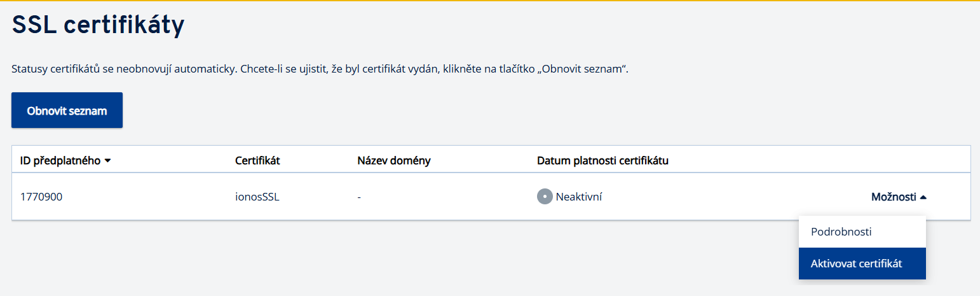Viewport: 980px width, 296px height.
Task: Click the sort arrow beside ID předplatného
Action: click(x=107, y=160)
